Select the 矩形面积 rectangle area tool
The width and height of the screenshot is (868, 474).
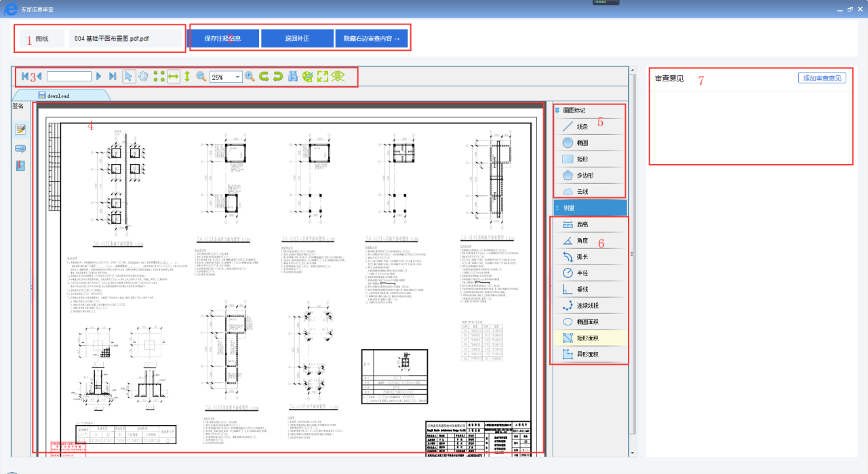coord(590,338)
